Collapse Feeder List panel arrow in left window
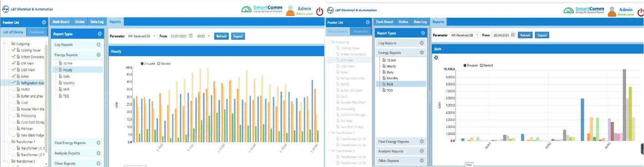Viewport: 644px width, 167px height. coord(44,22)
